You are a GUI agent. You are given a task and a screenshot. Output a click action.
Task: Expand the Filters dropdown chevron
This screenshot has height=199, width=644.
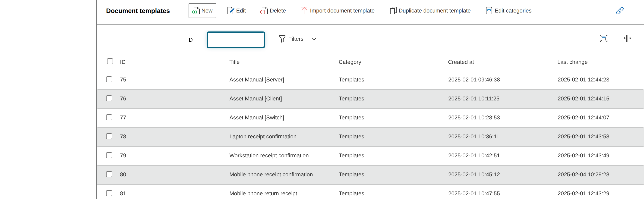point(314,39)
